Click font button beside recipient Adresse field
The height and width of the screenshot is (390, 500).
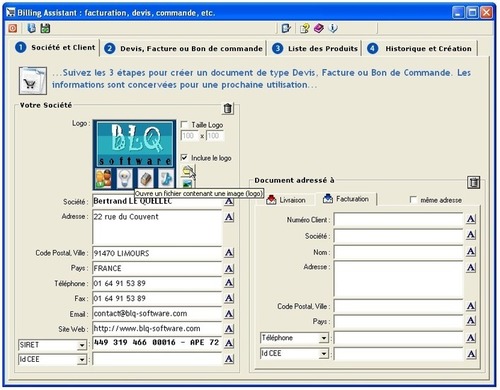pyautogui.click(x=471, y=267)
